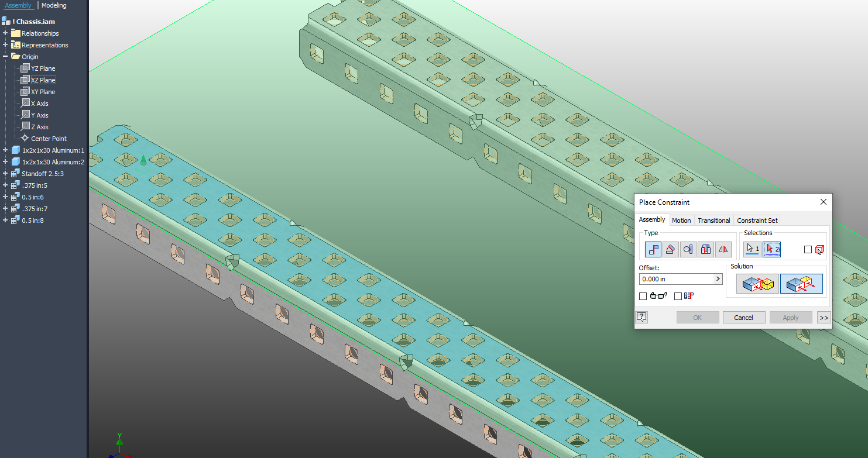Expand the Relationships node

point(5,33)
